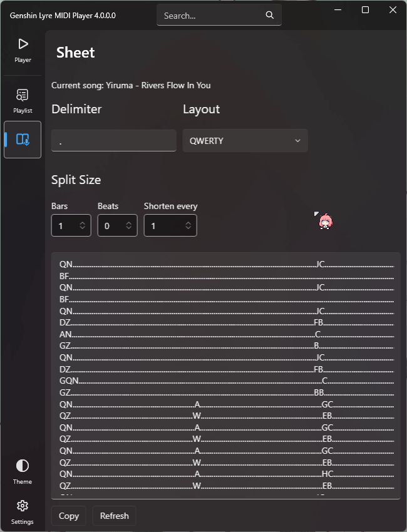Click the search magnifier icon
This screenshot has height=532, width=407.
coord(269,15)
